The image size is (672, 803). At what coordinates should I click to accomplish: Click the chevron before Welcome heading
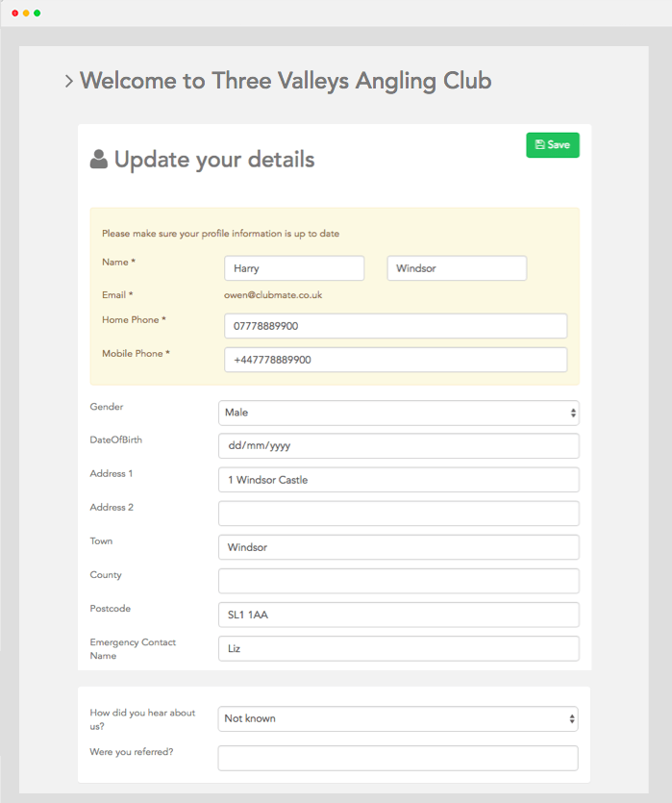(68, 82)
